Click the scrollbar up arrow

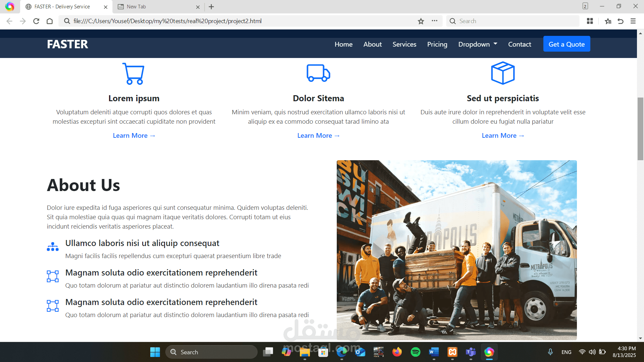640,33
